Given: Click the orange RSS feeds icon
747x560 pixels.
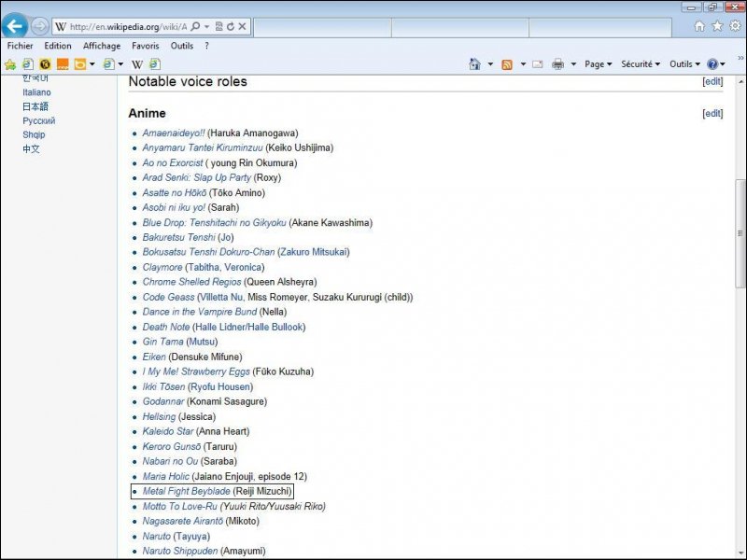Looking at the screenshot, I should tap(507, 64).
